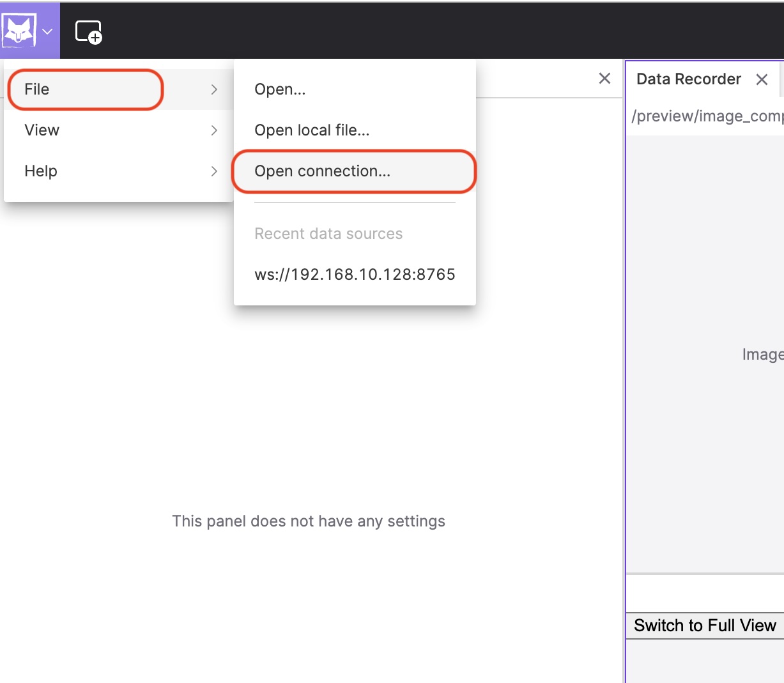This screenshot has height=683, width=784.
Task: Close the panel settings sidebar
Action: coord(604,79)
